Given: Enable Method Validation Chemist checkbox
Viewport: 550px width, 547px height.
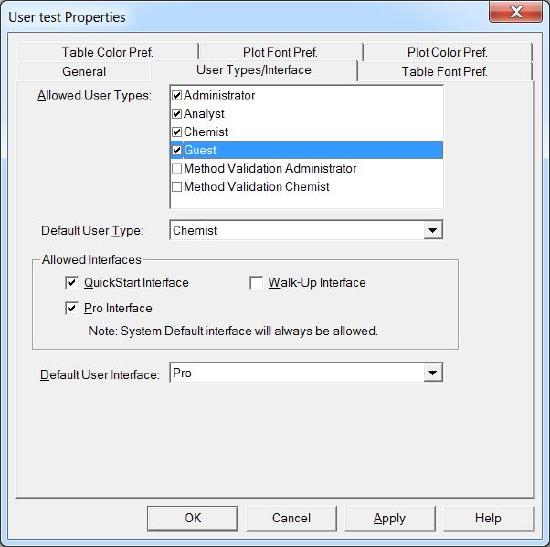Looking at the screenshot, I should coord(177,187).
